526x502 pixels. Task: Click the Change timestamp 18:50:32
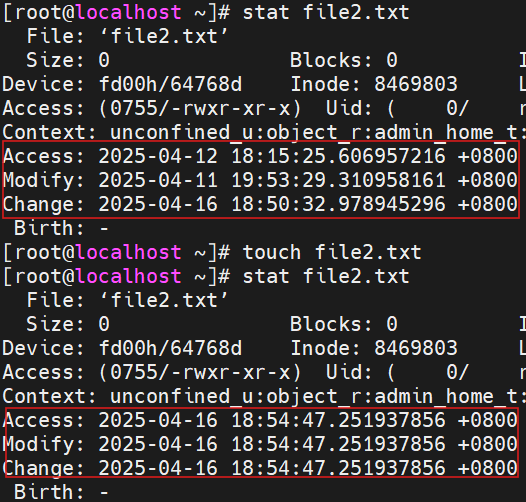(260, 204)
